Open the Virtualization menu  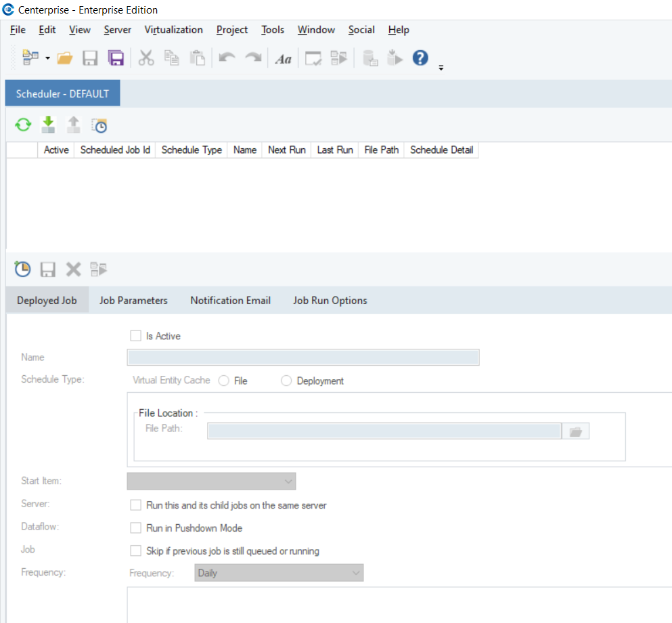[x=173, y=30]
